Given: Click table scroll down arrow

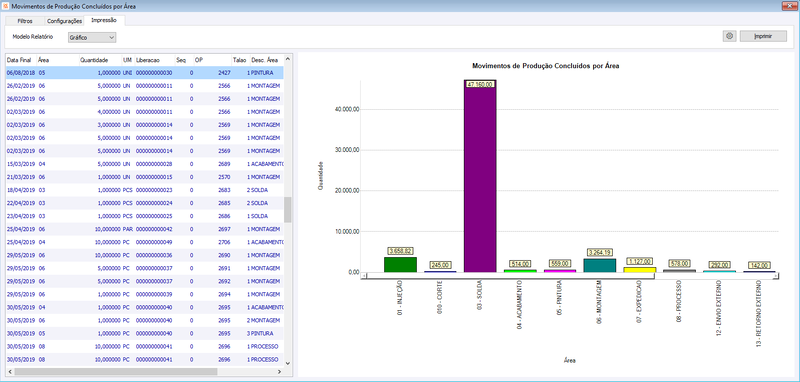Looking at the screenshot, I should pos(287,363).
